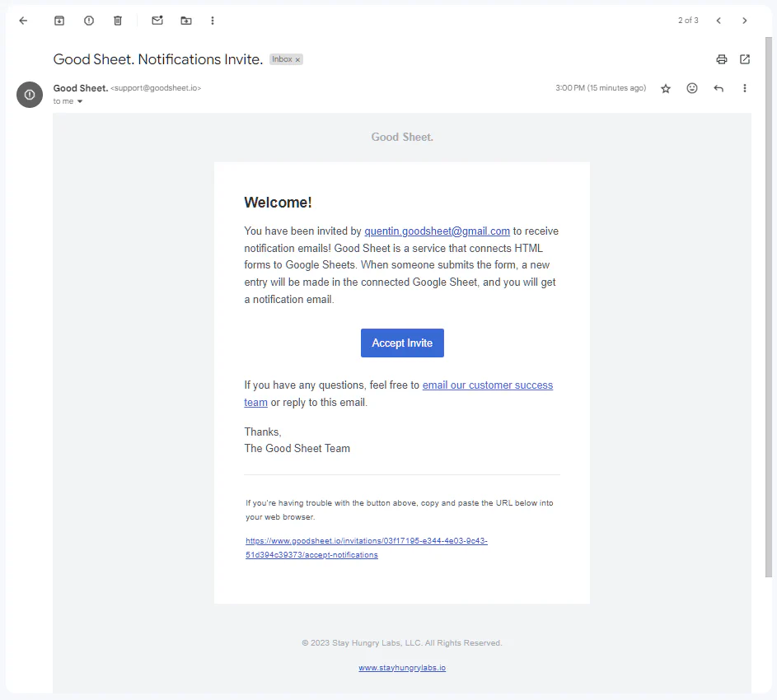This screenshot has width=777, height=700.
Task: Open message more options next to reply
Action: 744,88
